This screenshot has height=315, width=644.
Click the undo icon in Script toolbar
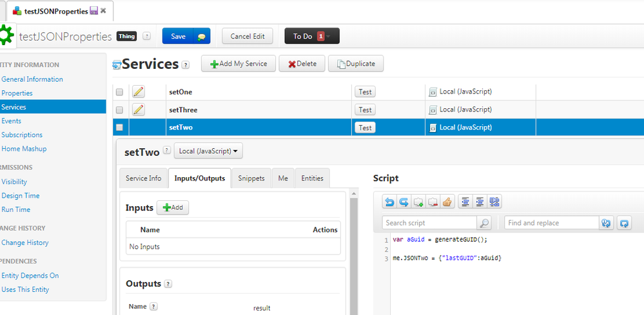pyautogui.click(x=389, y=202)
